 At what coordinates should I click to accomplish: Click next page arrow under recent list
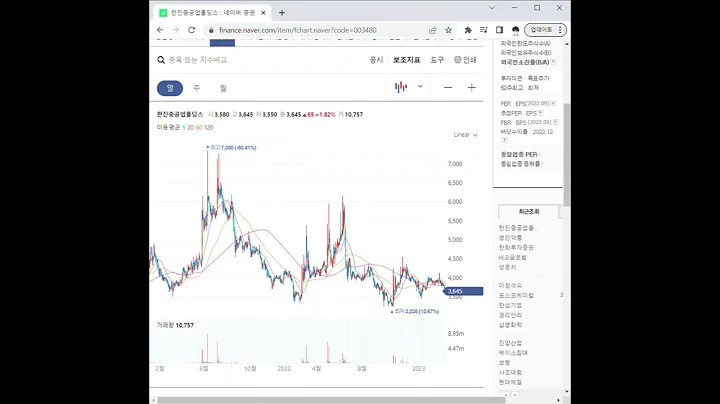tap(515, 395)
